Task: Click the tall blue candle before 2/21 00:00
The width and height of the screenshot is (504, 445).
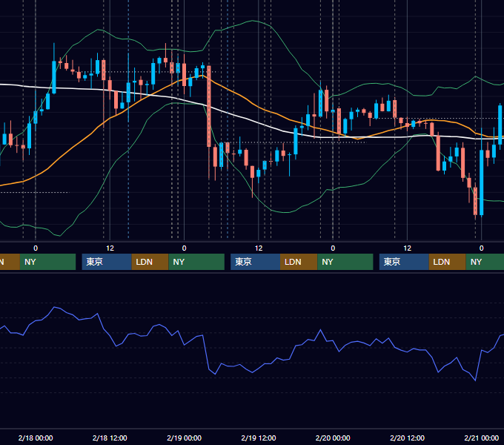Action: pyautogui.click(x=482, y=182)
